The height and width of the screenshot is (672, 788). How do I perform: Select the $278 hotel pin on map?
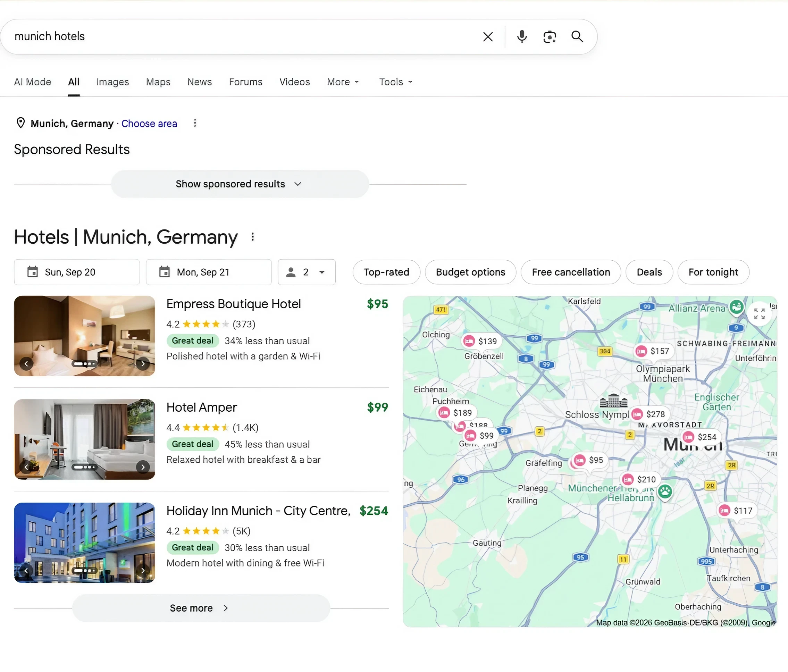pyautogui.click(x=649, y=414)
